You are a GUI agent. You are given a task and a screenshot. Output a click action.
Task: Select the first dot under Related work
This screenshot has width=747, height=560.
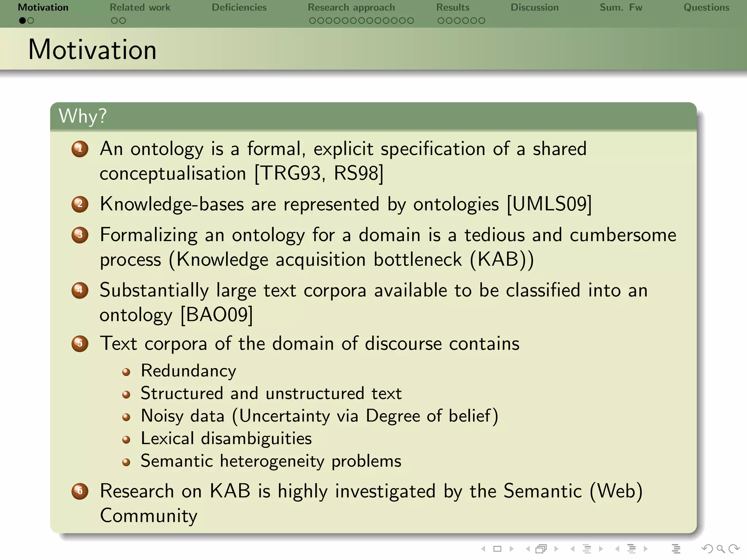point(115,21)
